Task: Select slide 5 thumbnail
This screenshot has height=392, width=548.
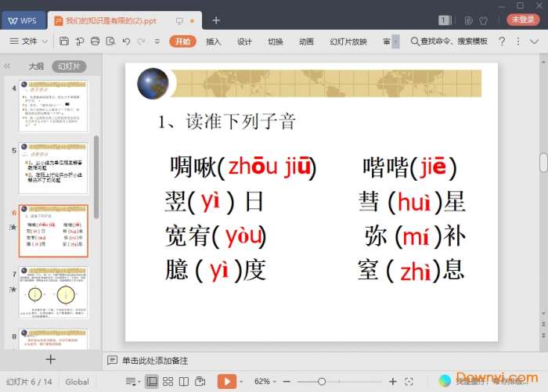Action: point(53,168)
